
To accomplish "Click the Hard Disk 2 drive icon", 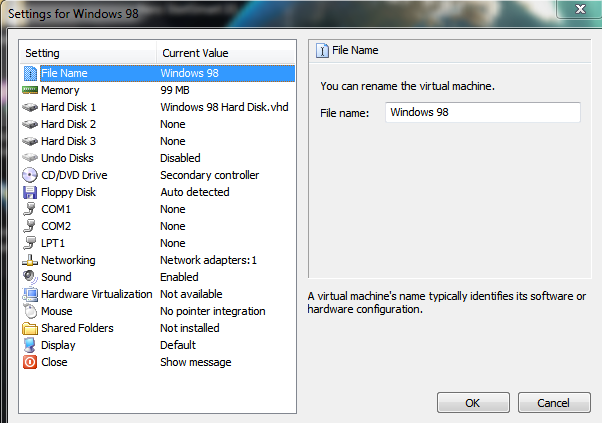I will click(30, 124).
